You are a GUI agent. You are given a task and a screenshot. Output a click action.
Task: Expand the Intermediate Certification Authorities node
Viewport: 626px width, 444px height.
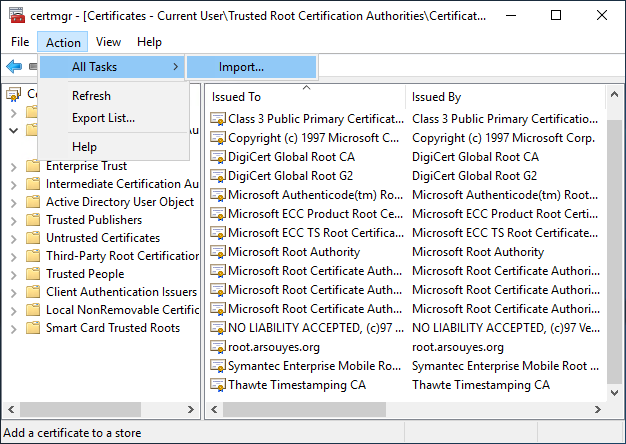point(14,185)
